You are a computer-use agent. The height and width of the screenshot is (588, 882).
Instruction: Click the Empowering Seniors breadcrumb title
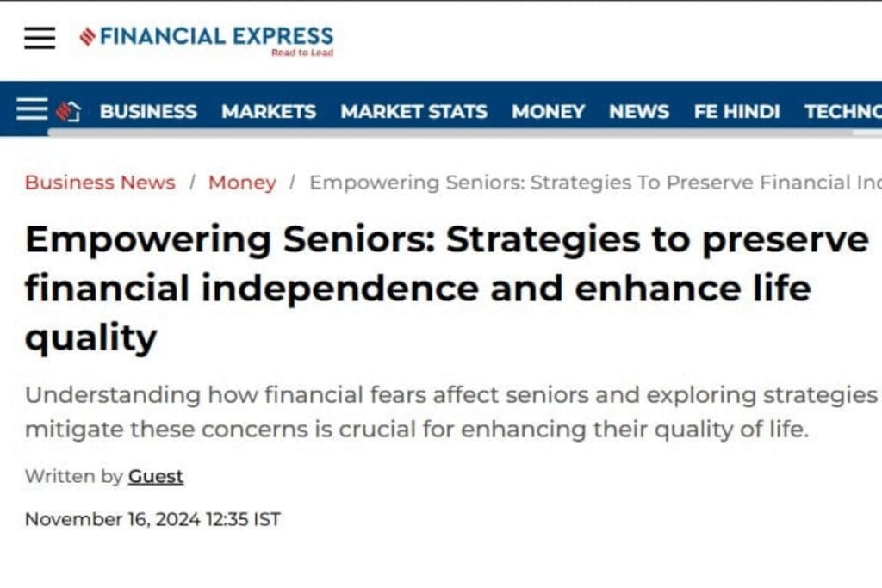tap(594, 183)
